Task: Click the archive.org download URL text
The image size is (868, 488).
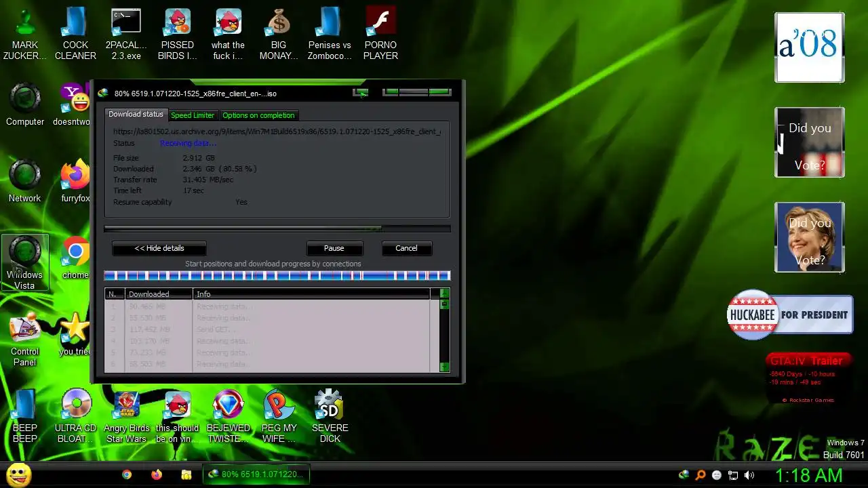Action: [277, 131]
